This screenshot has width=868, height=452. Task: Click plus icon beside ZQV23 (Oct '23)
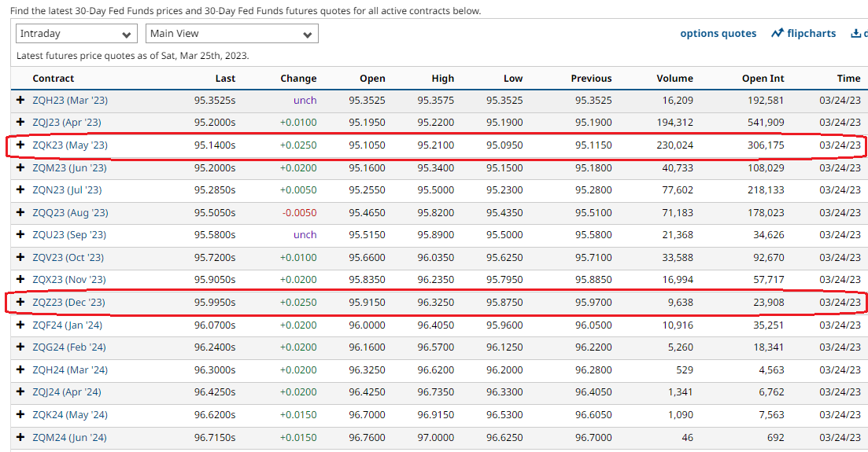(20, 257)
